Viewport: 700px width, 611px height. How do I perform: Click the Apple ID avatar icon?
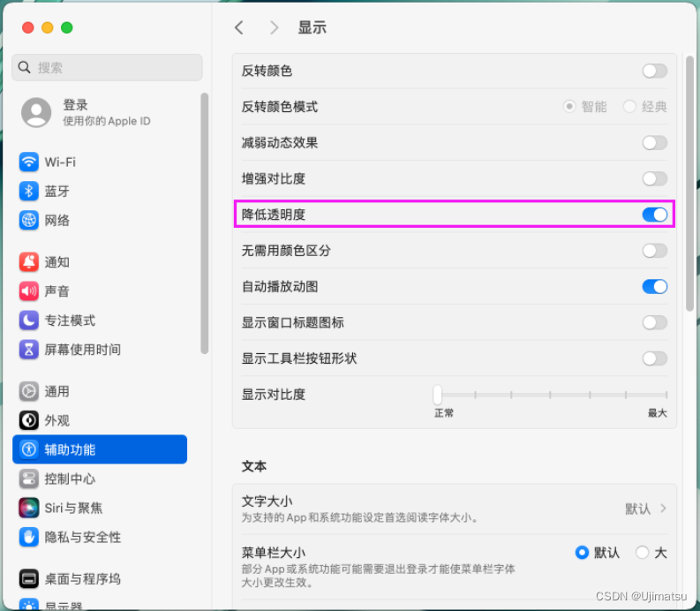coord(36,112)
